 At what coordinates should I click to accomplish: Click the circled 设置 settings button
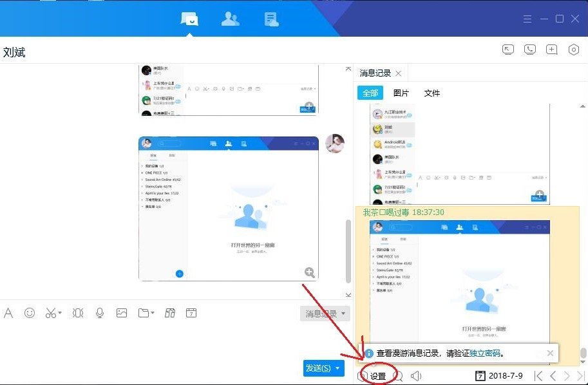click(377, 375)
